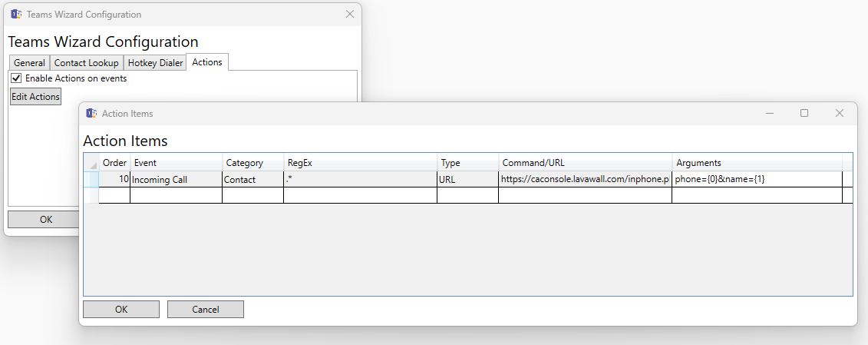Screen dimensions: 868x345
Task: Close the Action Items window
Action: [839, 113]
